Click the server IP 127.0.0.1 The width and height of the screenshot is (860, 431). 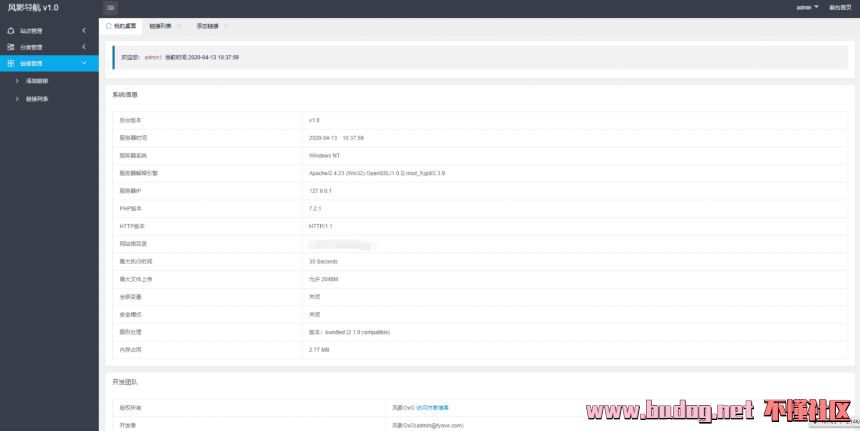(x=320, y=191)
